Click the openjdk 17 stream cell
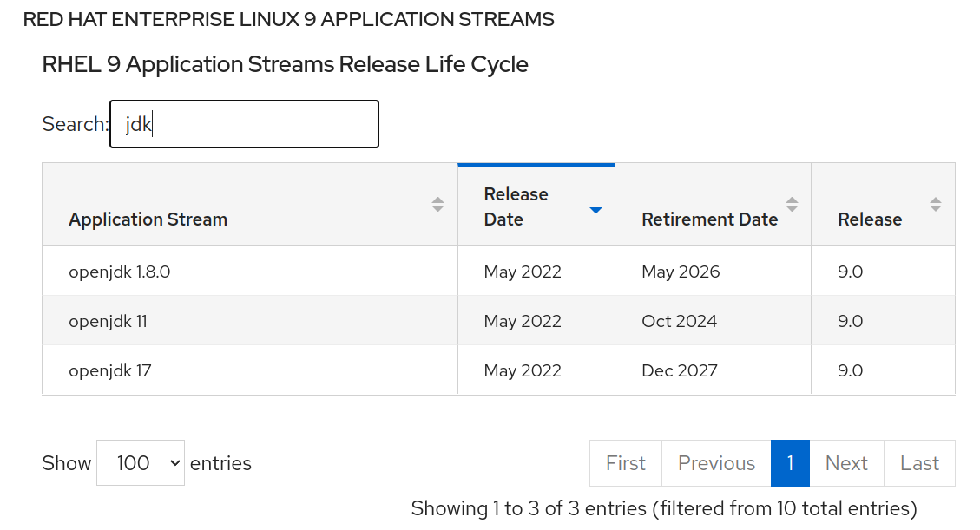The image size is (980, 530). (110, 370)
